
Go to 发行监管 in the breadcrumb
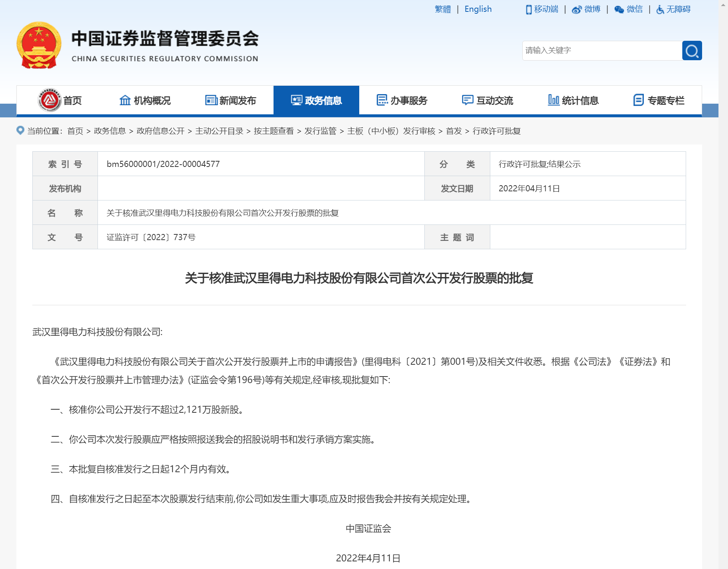pyautogui.click(x=320, y=131)
